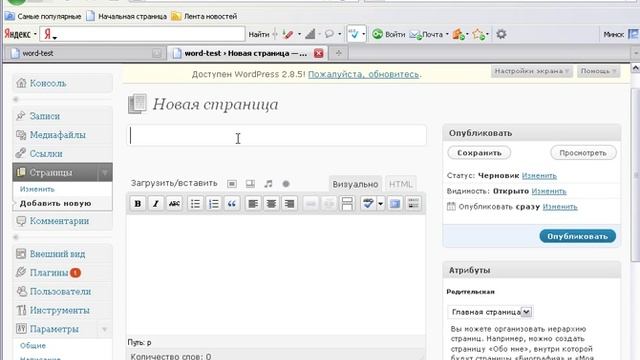Expand Настройки экрана screen options

(x=531, y=71)
